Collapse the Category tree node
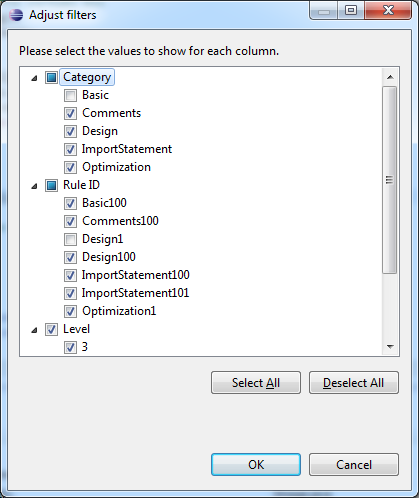 point(34,79)
